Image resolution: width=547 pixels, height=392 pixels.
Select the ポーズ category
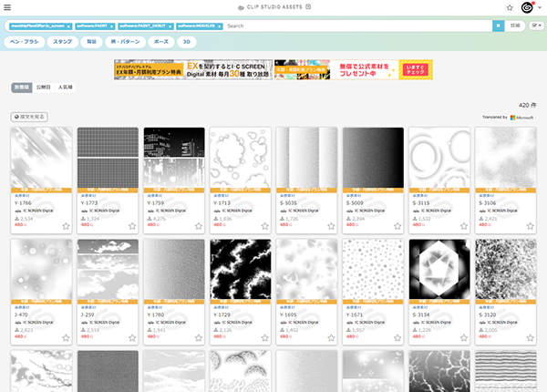tap(161, 42)
